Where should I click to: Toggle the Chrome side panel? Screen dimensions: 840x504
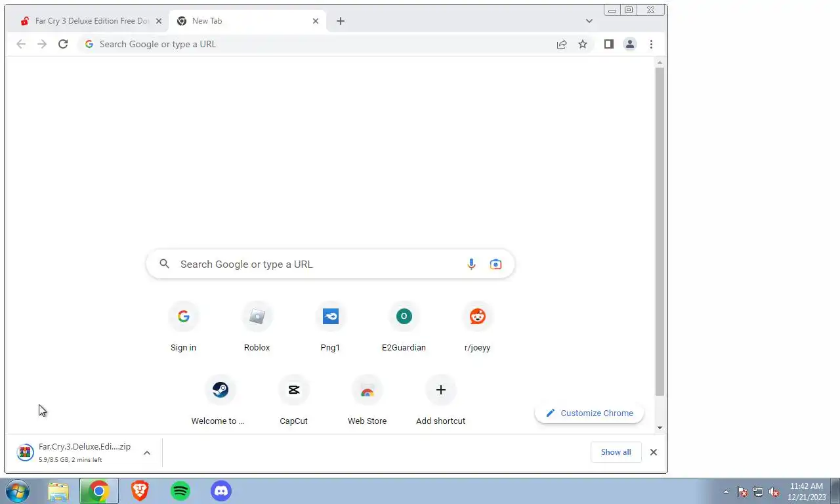(x=609, y=44)
